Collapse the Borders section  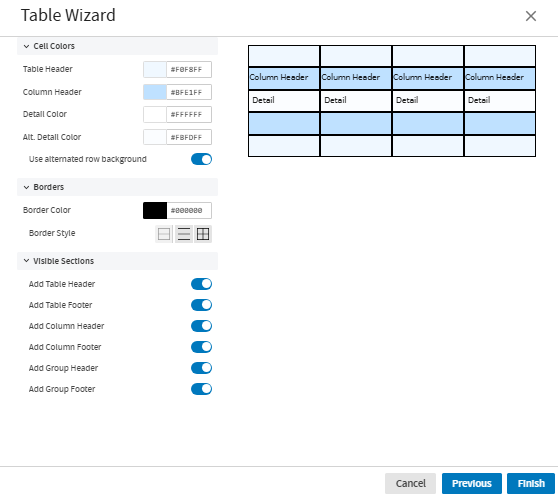pyautogui.click(x=117, y=187)
